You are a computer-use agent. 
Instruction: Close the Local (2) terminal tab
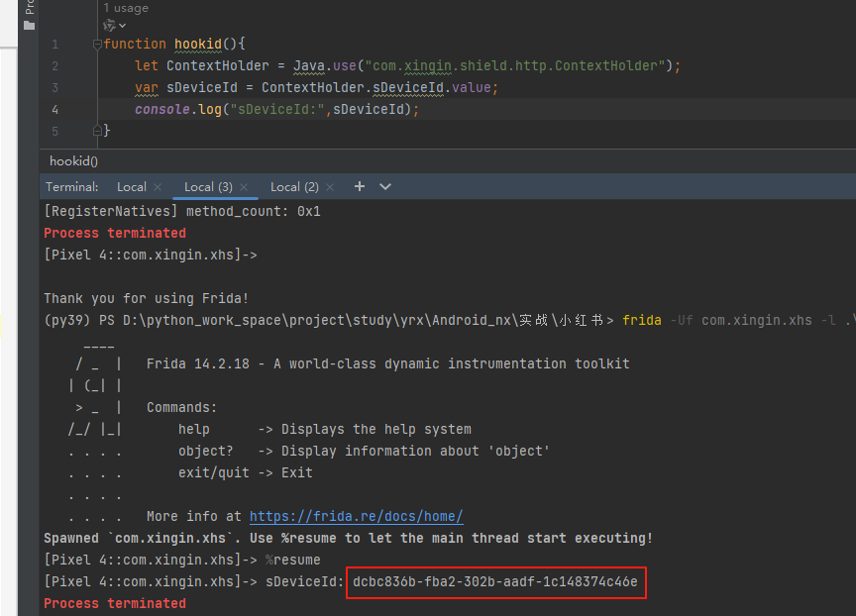click(330, 187)
